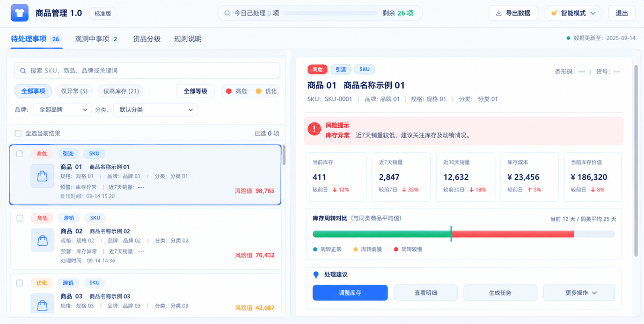Click the 周转偏慢 orange legend item

[368, 249]
